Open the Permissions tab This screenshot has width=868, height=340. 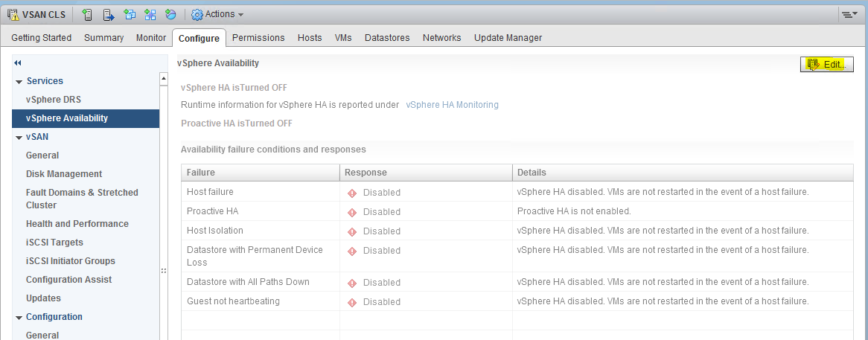point(258,38)
